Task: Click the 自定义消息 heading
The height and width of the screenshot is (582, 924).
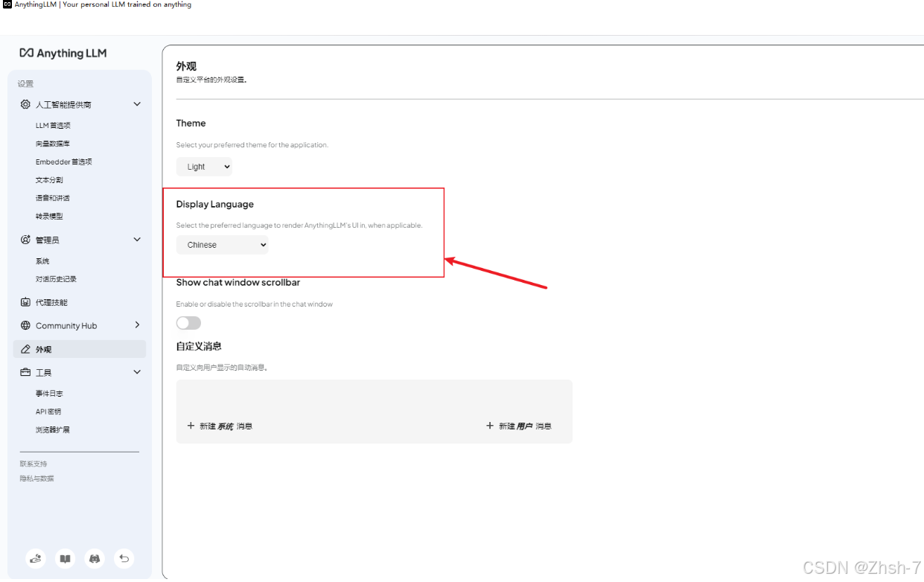Action: pyautogui.click(x=199, y=346)
